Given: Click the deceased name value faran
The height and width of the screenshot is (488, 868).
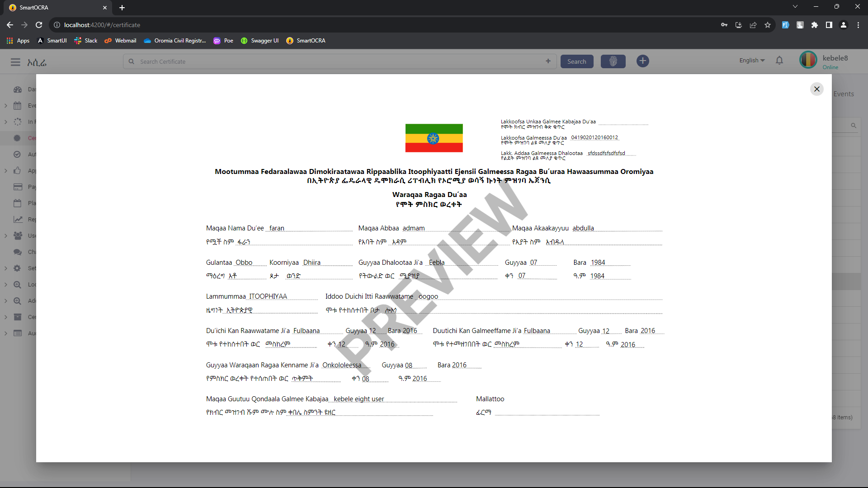Looking at the screenshot, I should (277, 228).
